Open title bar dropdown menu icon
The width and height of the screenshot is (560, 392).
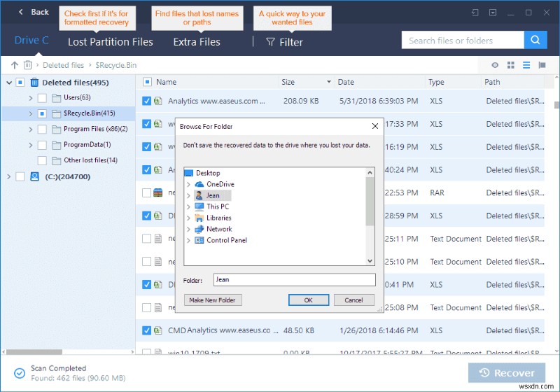pyautogui.click(x=493, y=13)
